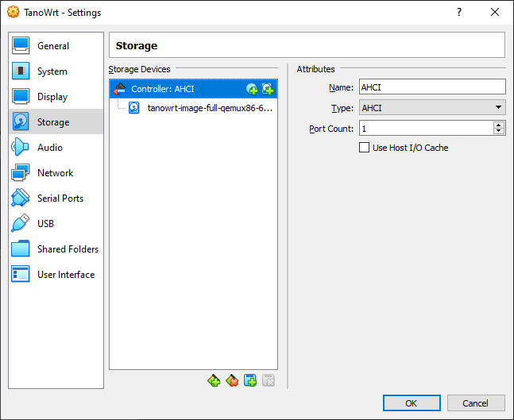Click the Shared Folders folder icon
This screenshot has width=514, height=420.
coord(21,249)
